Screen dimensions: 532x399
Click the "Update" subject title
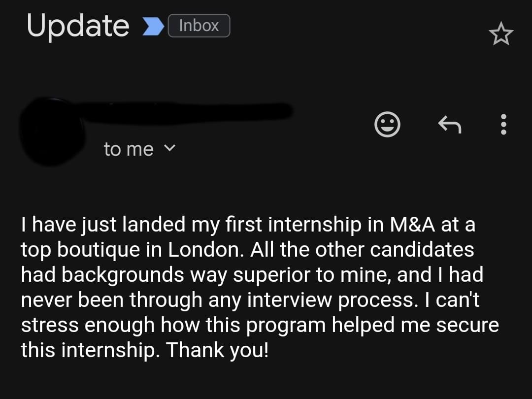78,25
